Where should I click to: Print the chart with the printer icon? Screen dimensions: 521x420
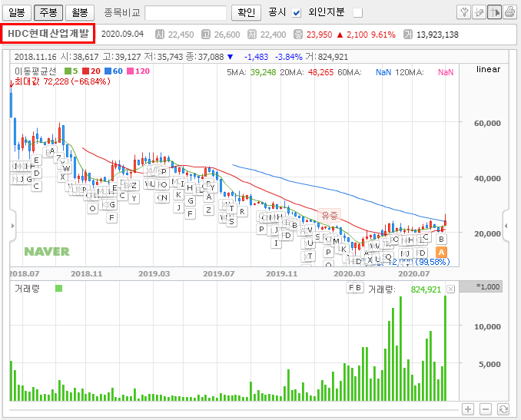[x=509, y=12]
